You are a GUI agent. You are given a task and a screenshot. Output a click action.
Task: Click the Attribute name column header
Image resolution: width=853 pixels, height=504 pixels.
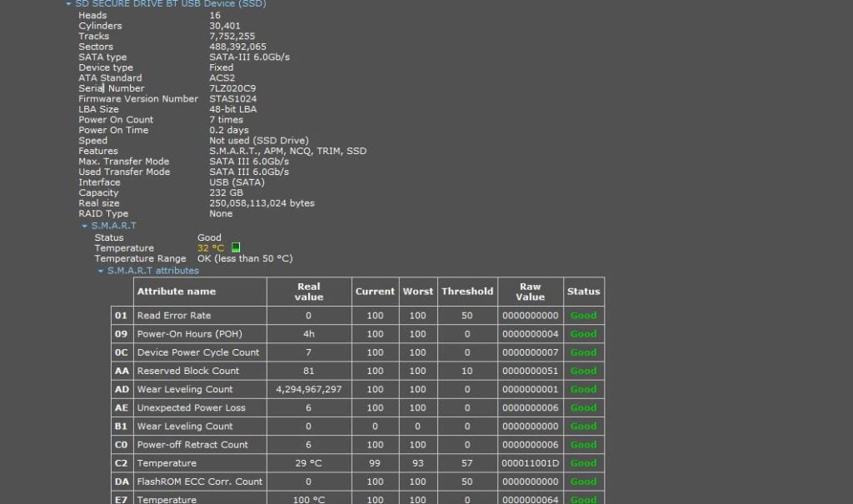[176, 292]
